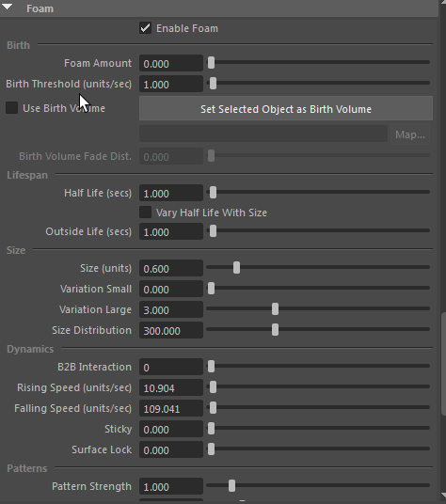The width and height of the screenshot is (446, 504).
Task: Click the Rising Speed input field
Action: click(x=171, y=387)
